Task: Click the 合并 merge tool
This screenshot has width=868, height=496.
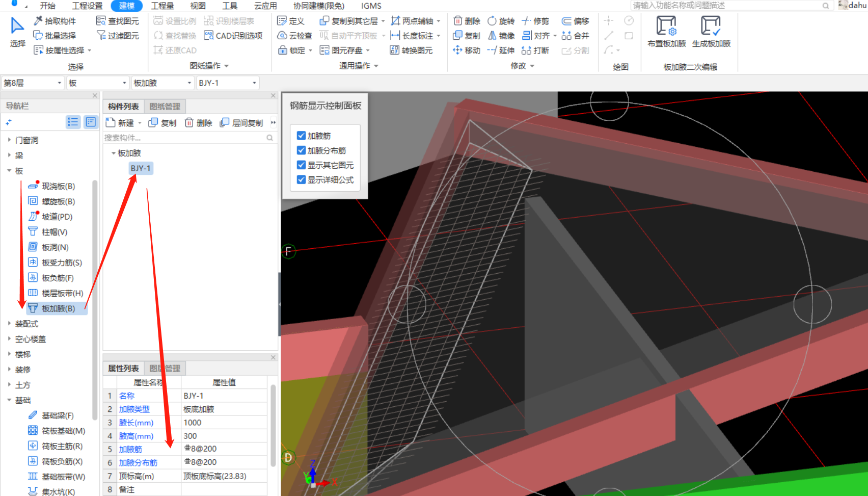Action: [x=576, y=36]
